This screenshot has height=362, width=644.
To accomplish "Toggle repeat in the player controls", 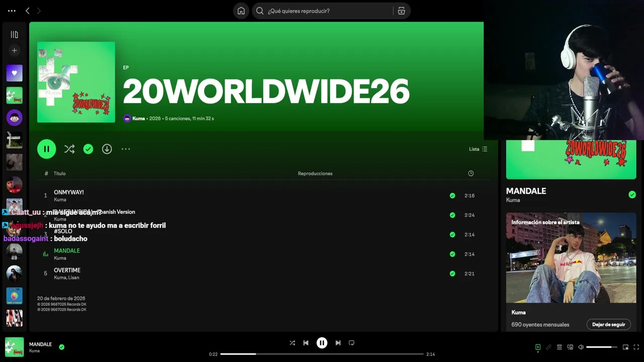I will pyautogui.click(x=352, y=343).
